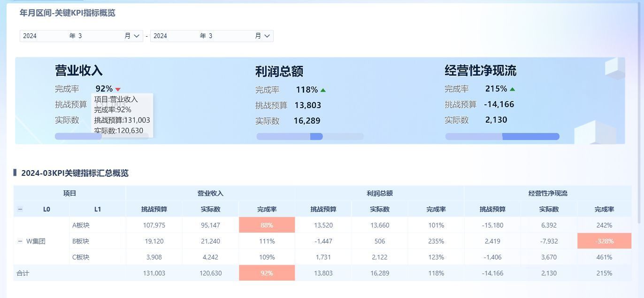Image resolution: width=644 pixels, height=298 pixels.
Task: Click the highlighted 88% completion cell
Action: click(x=267, y=225)
